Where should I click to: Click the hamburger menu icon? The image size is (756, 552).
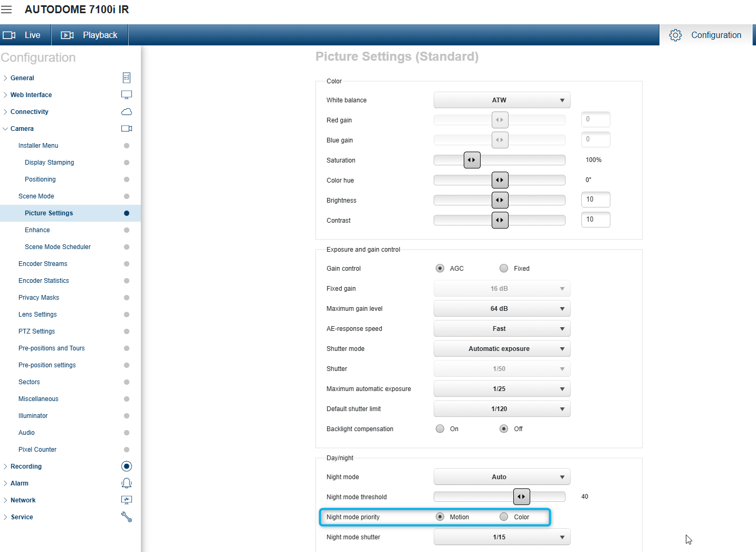(x=6, y=9)
